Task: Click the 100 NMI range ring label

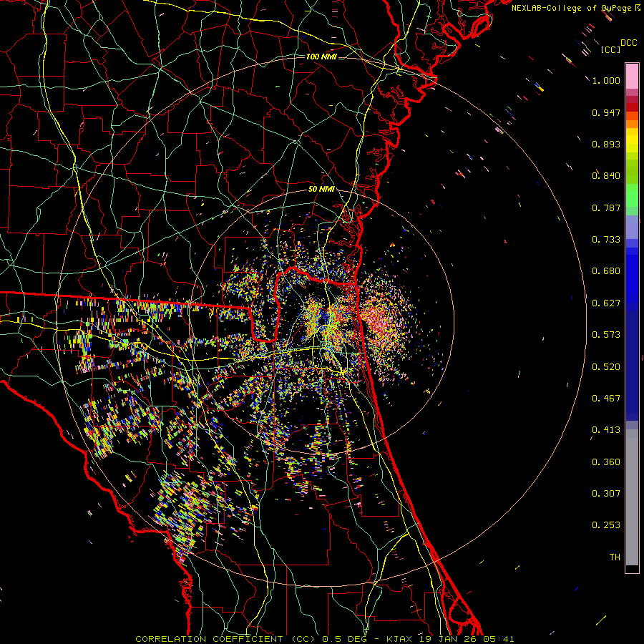Action: [321, 57]
